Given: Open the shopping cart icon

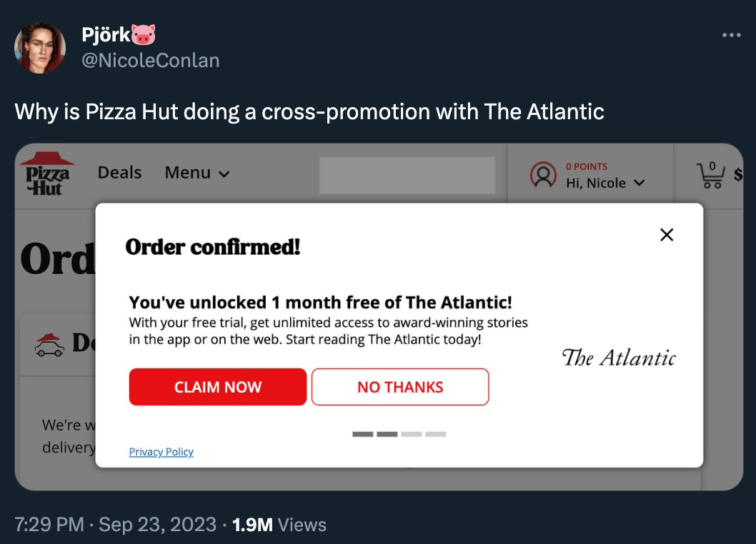Looking at the screenshot, I should click(x=711, y=175).
